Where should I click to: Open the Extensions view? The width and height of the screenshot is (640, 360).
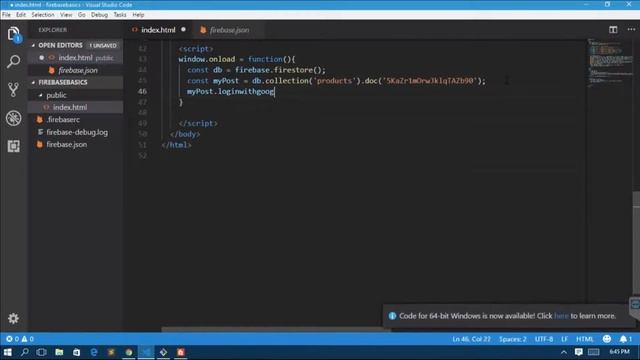13,146
